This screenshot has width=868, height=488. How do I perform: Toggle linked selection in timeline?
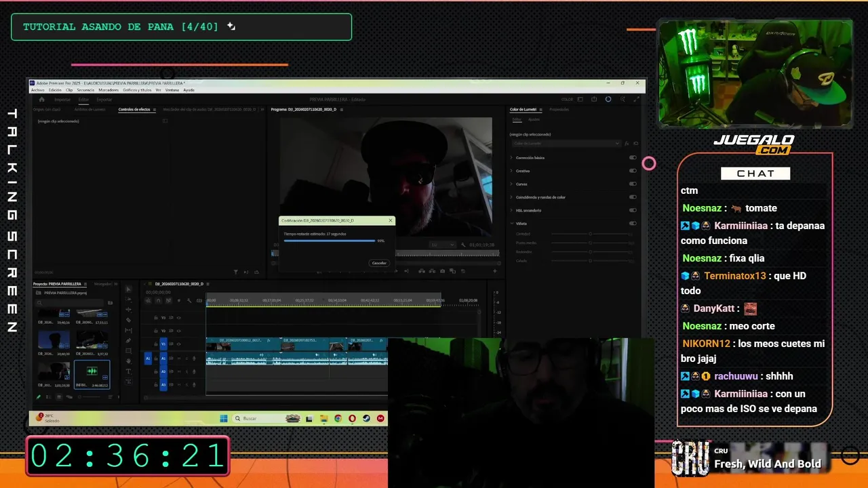point(168,300)
